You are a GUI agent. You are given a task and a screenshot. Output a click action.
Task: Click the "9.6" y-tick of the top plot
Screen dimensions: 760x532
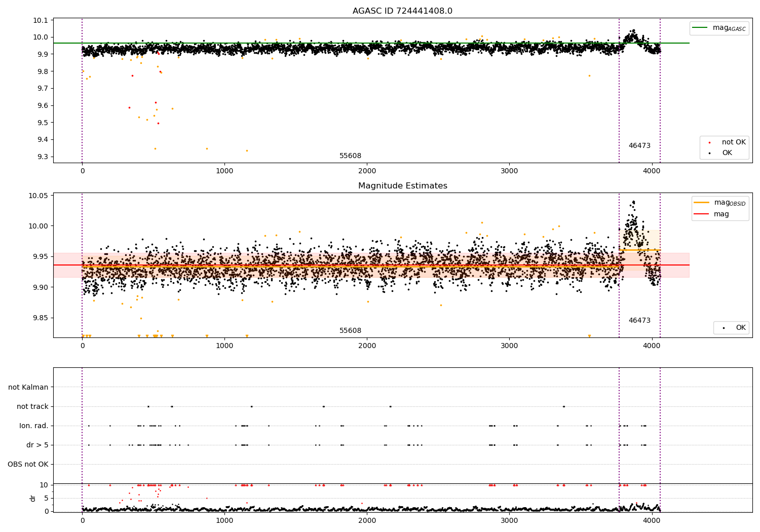point(44,106)
